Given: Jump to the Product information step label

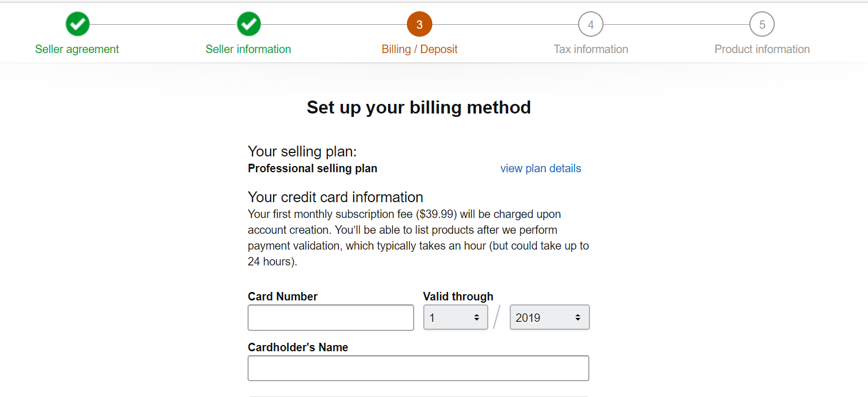Looking at the screenshot, I should pyautogui.click(x=762, y=49).
